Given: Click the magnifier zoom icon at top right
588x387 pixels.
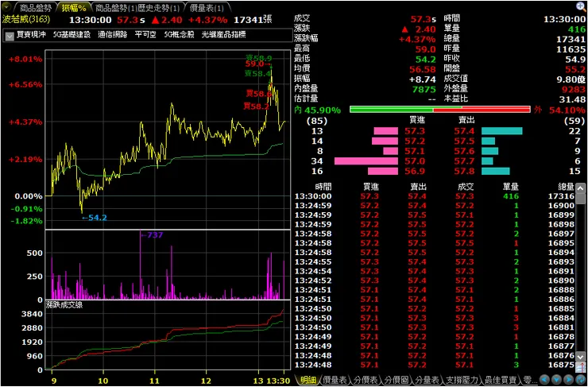Looking at the screenshot, I should 582,6.
